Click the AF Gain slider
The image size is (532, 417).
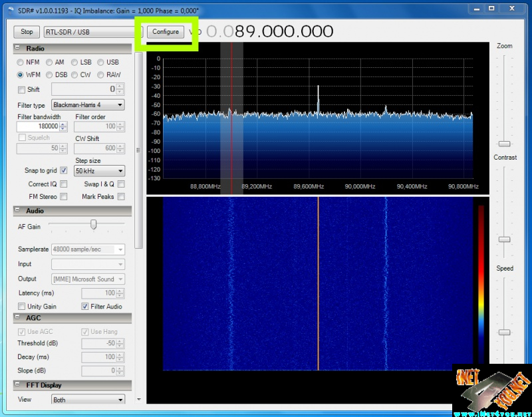(x=94, y=225)
